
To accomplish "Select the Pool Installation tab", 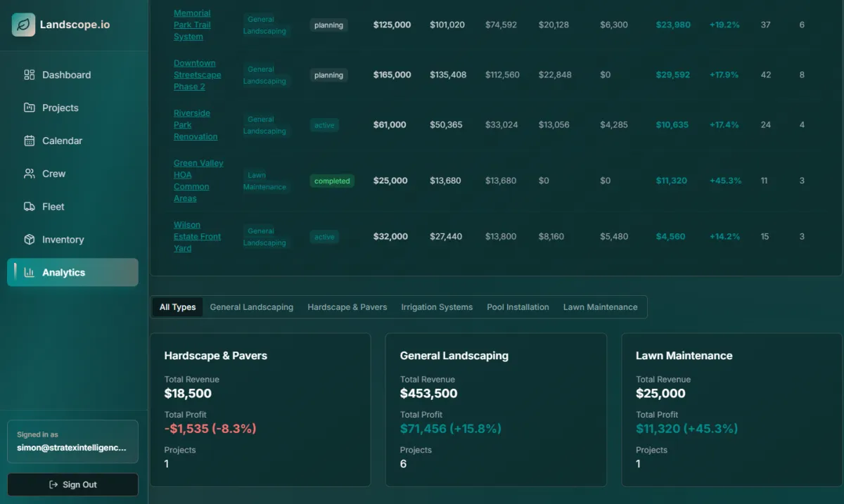I will (518, 307).
